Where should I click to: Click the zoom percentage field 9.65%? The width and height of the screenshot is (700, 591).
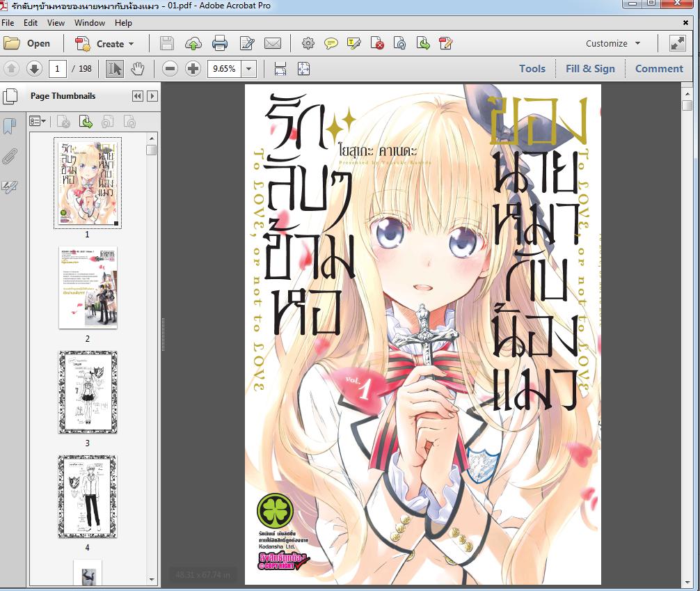(225, 69)
